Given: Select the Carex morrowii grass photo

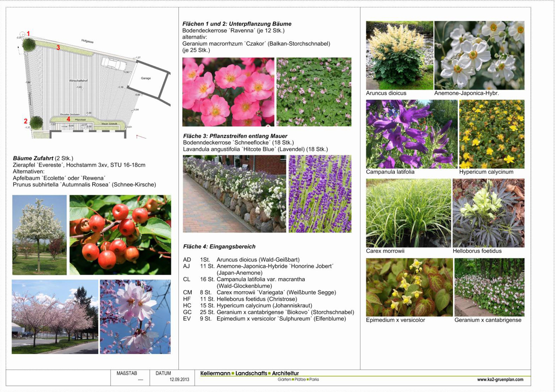Looking at the screenshot, I should click(x=409, y=213).
